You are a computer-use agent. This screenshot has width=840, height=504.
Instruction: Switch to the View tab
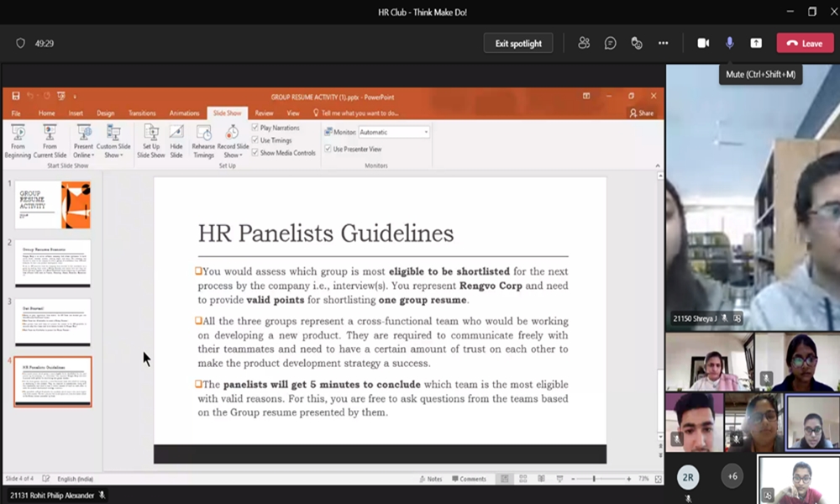click(x=293, y=113)
